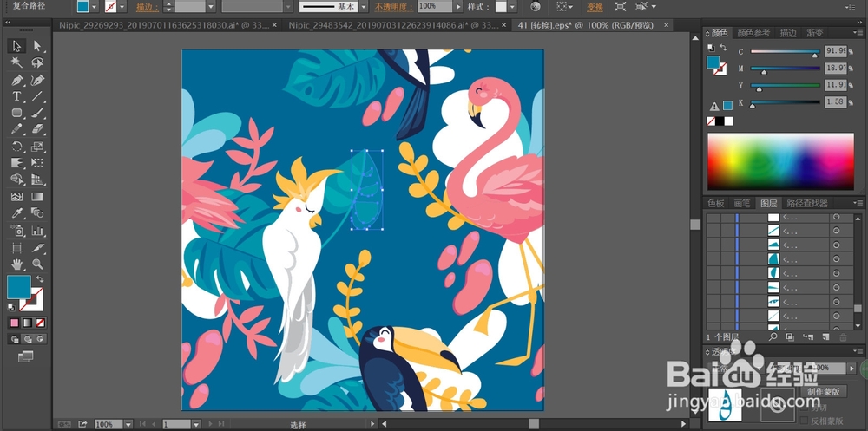Open zoom level dropdown in status bar
Screen dimensions: 868x431
(x=128, y=424)
